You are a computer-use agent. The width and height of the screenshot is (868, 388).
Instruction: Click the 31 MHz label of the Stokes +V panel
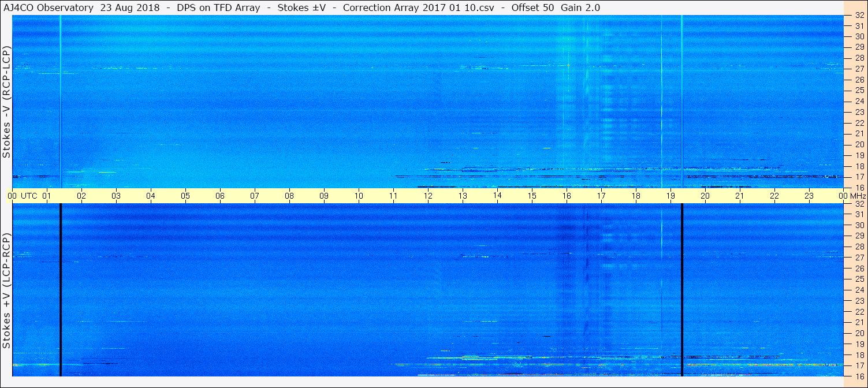tap(859, 214)
